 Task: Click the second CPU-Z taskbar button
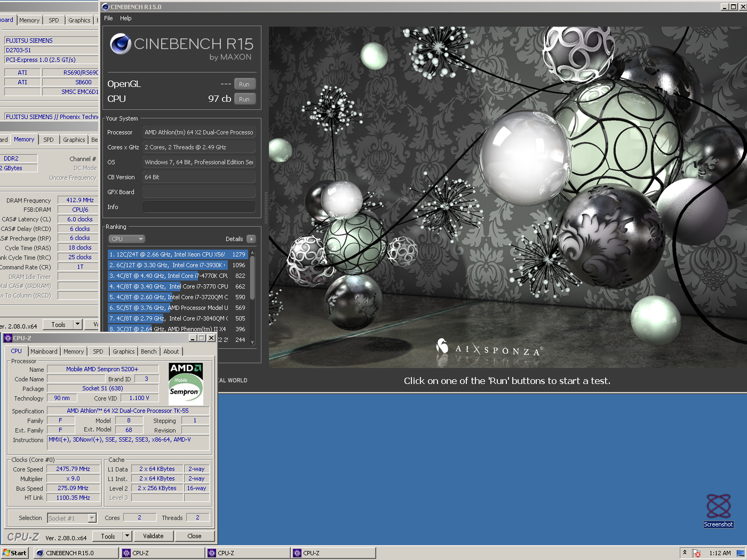click(x=248, y=553)
